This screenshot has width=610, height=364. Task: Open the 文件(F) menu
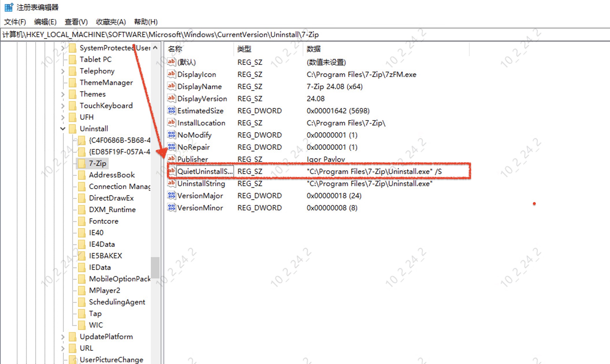pyautogui.click(x=15, y=22)
